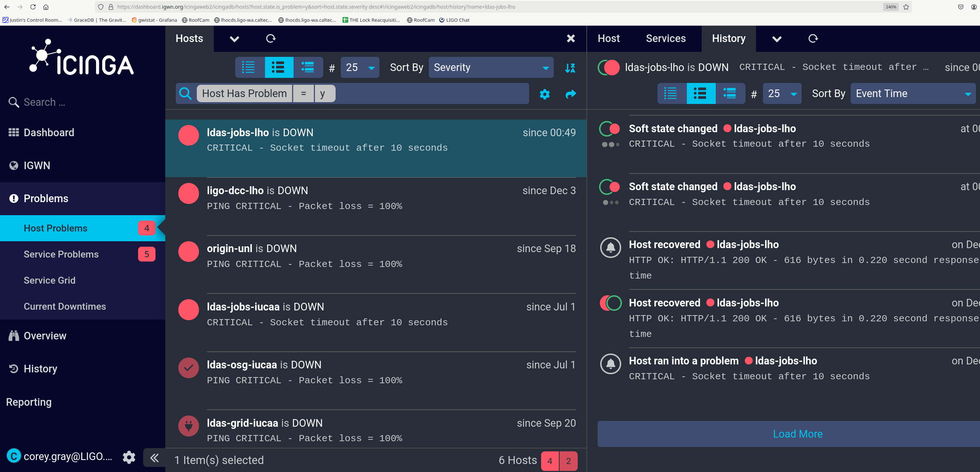Open History page size 25 dropdown

pos(782,93)
